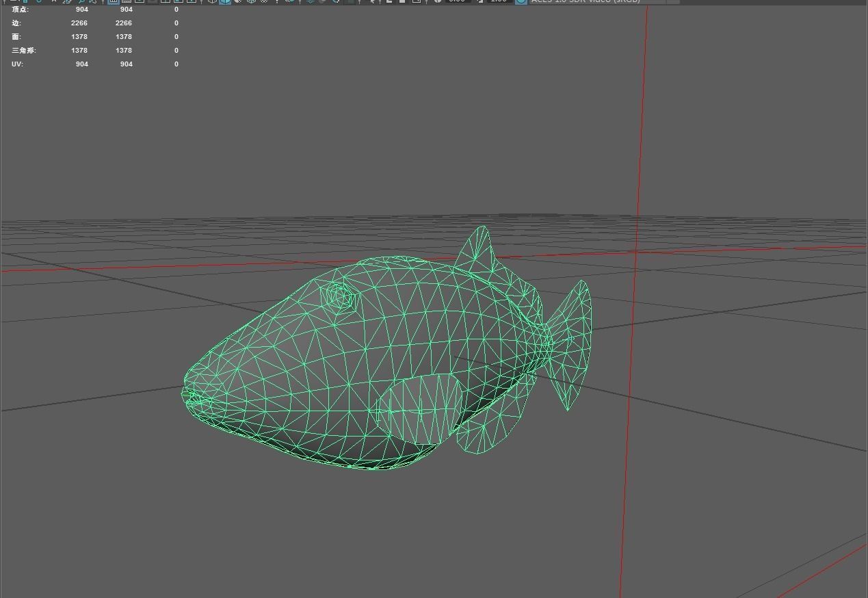Click the 三角形 label in the HUD

point(24,51)
